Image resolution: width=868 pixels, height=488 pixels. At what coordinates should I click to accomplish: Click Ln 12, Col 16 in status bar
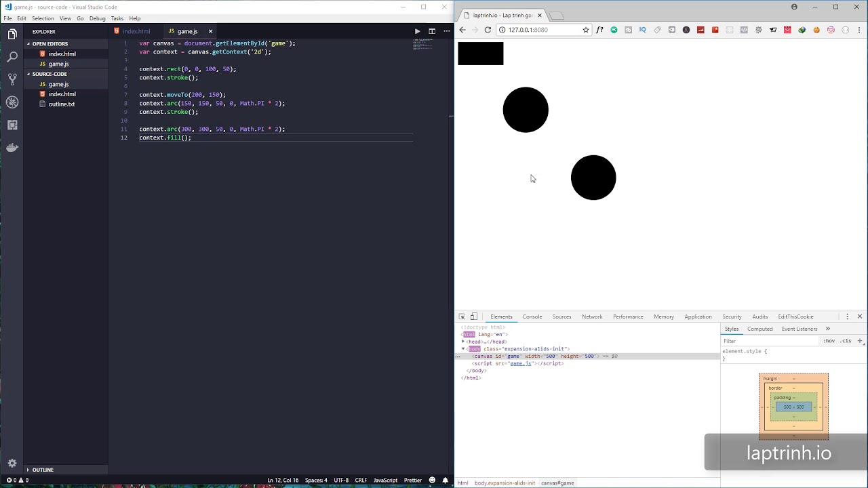[x=283, y=480]
